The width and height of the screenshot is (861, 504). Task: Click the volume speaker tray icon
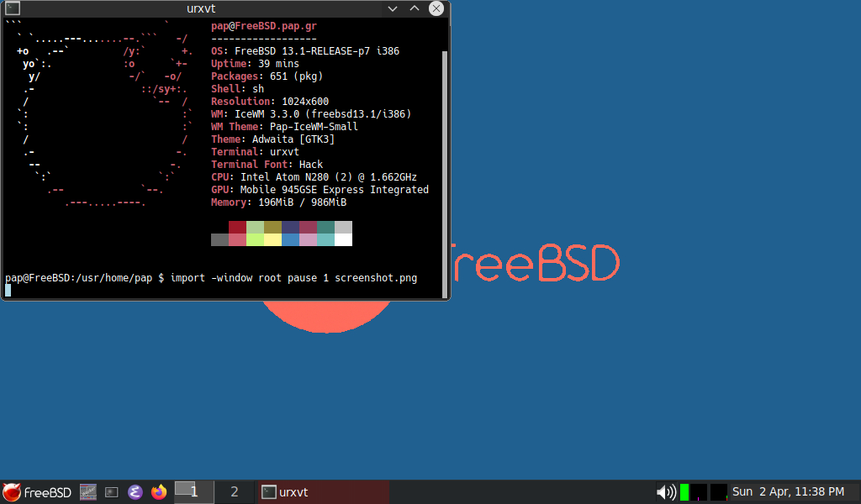click(666, 492)
